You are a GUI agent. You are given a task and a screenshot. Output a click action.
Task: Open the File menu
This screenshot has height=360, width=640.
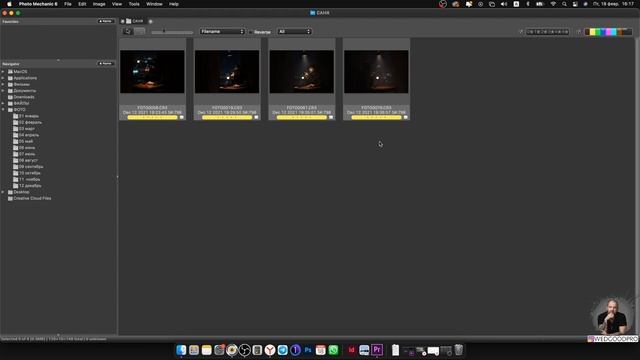68,4
